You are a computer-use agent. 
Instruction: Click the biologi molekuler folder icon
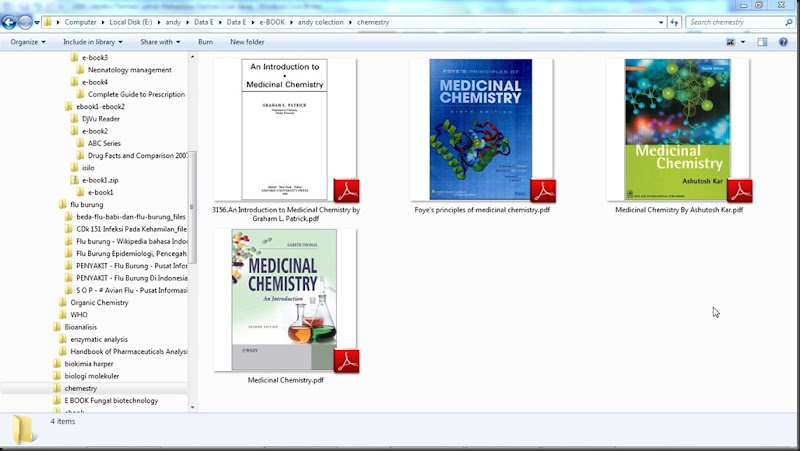click(57, 376)
